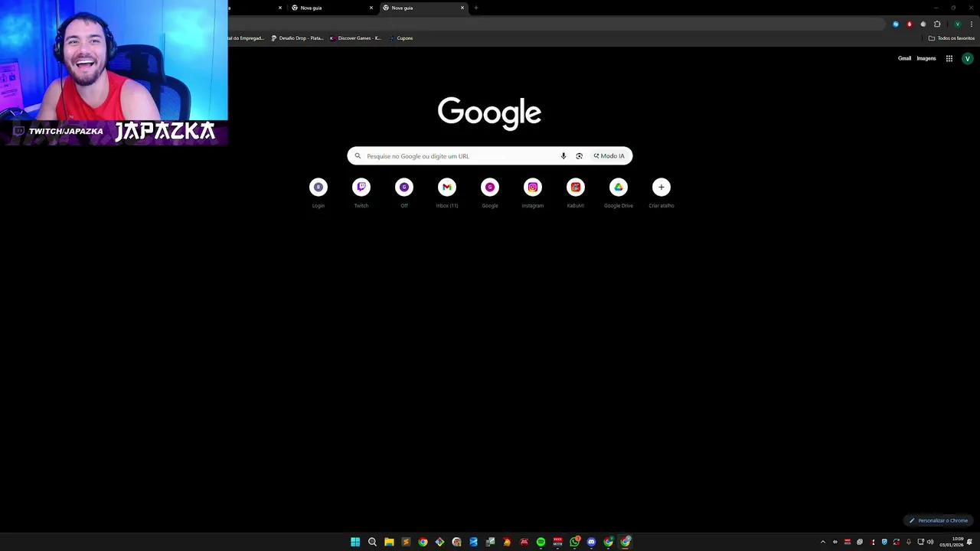
Task: Expand hidden system tray icons chevron
Action: 823,542
